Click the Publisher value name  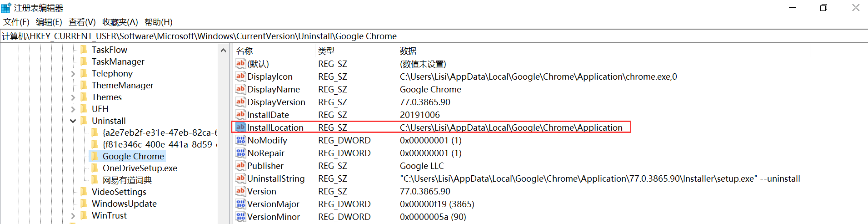265,166
